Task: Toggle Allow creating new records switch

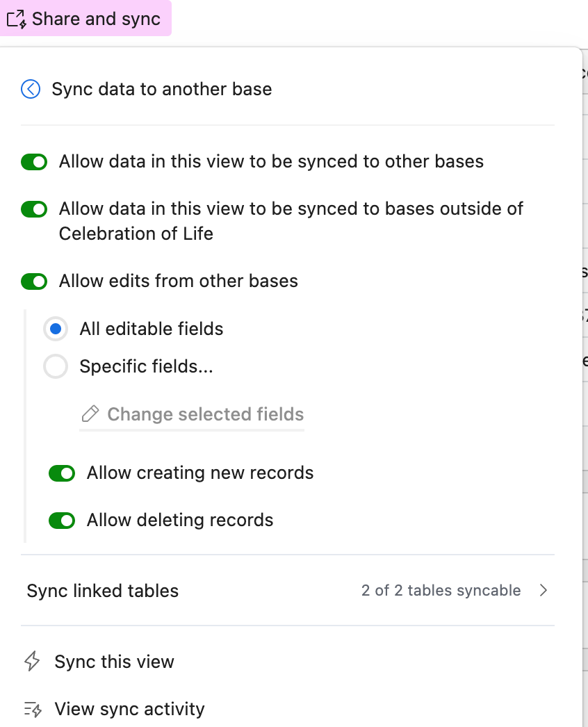Action: pyautogui.click(x=62, y=473)
